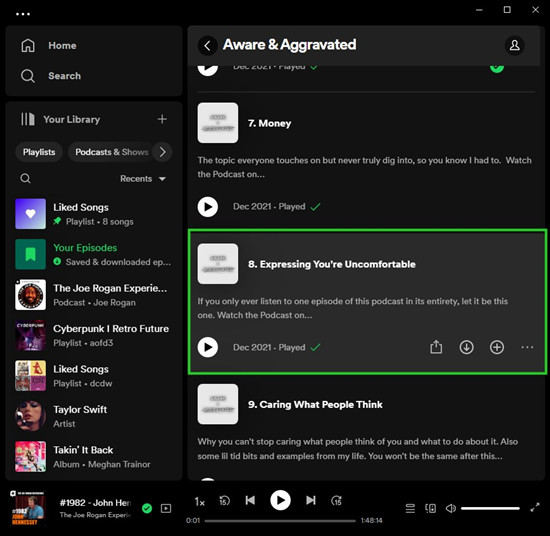Image resolution: width=550 pixels, height=536 pixels.
Task: Show more library filter chips
Action: pos(162,152)
